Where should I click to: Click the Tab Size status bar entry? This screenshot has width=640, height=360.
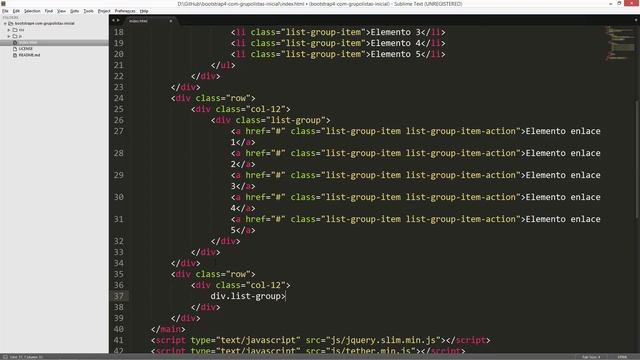[591, 357]
